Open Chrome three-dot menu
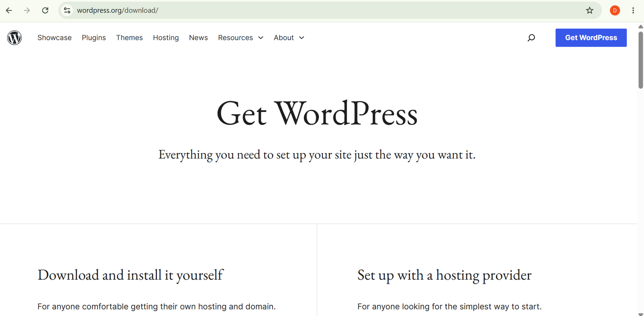The height and width of the screenshot is (316, 644). pos(633,10)
